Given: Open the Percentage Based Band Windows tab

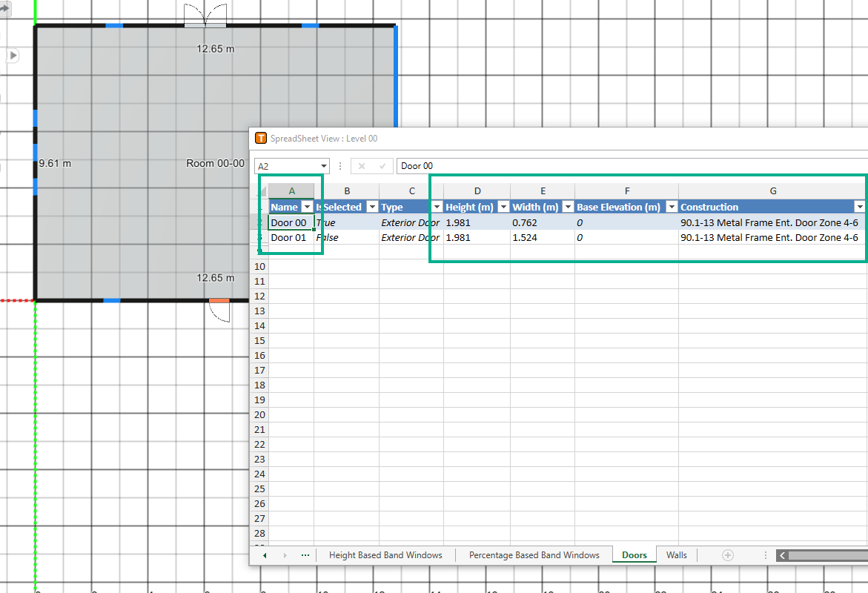Looking at the screenshot, I should point(534,554).
